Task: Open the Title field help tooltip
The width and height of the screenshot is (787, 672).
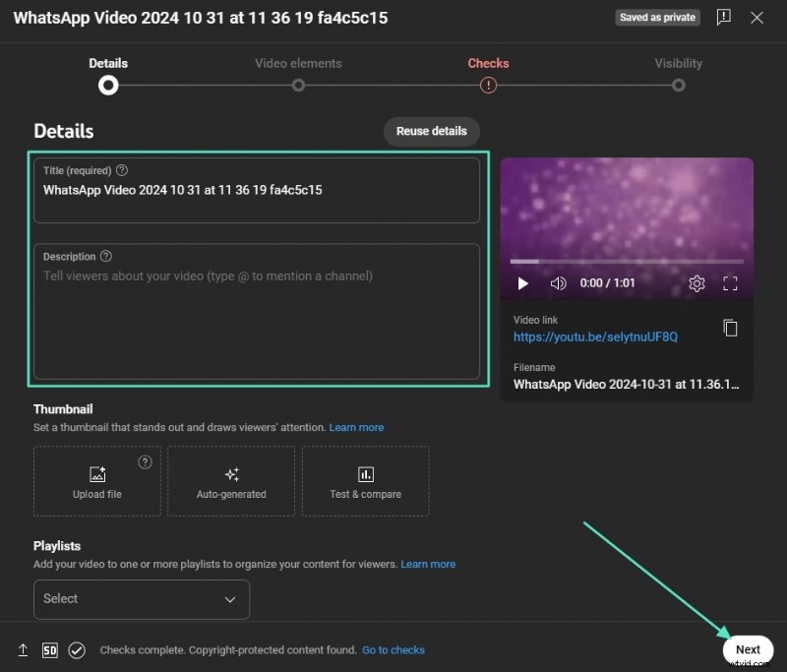Action: (121, 169)
